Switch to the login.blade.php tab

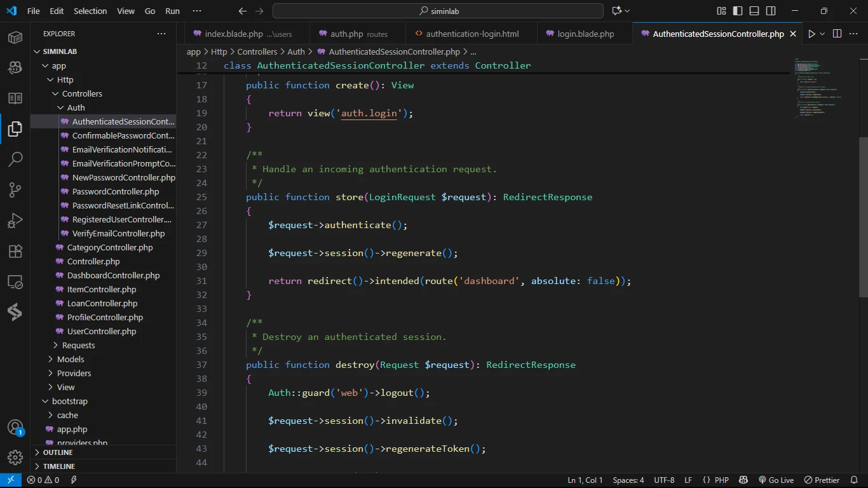pos(585,34)
